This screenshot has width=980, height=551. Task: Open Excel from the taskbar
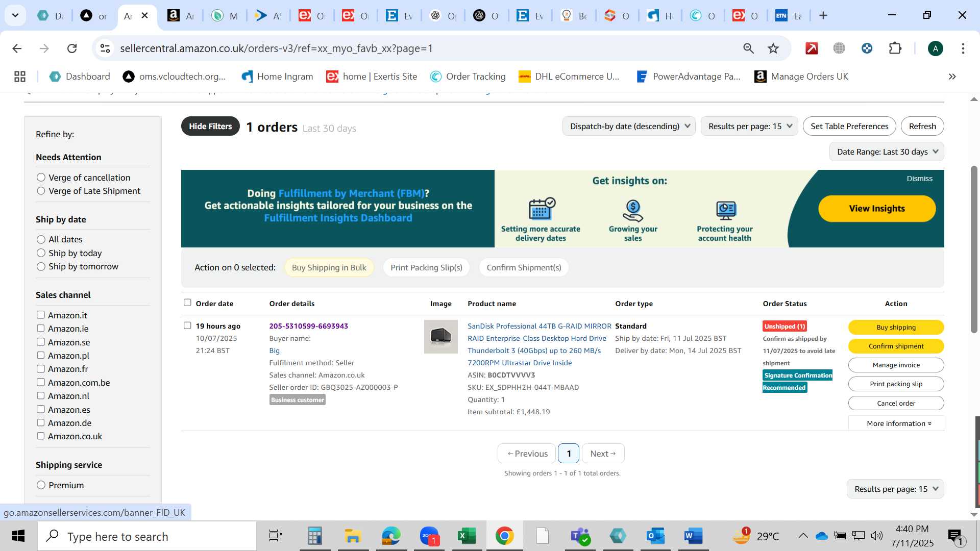(x=467, y=536)
